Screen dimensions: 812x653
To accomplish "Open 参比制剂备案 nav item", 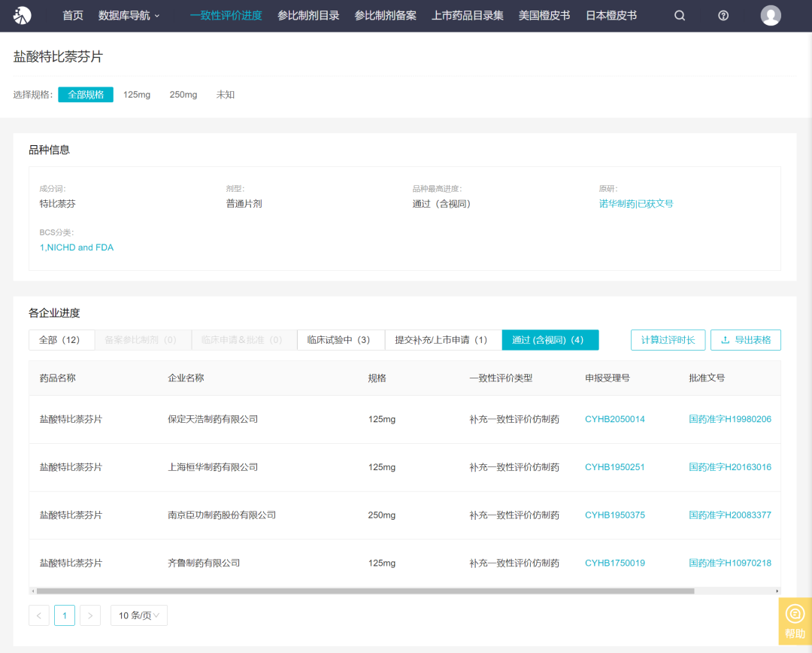I will coord(385,16).
